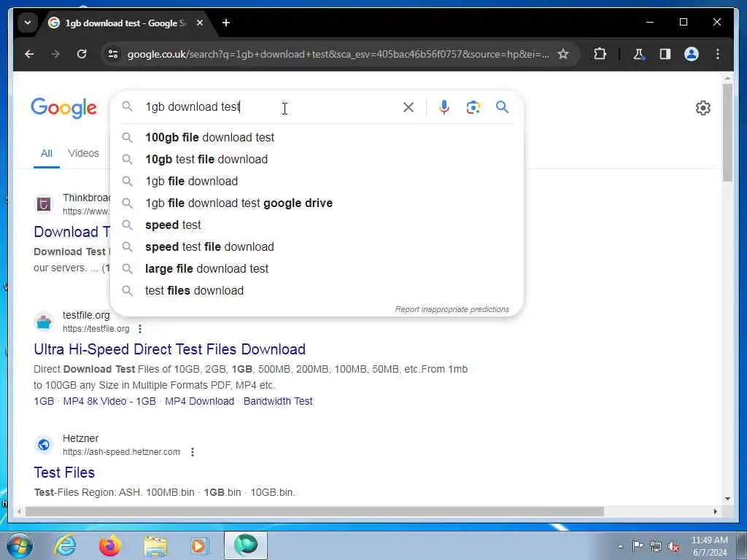Clear the search box with X
The width and height of the screenshot is (747, 560).
coord(409,107)
